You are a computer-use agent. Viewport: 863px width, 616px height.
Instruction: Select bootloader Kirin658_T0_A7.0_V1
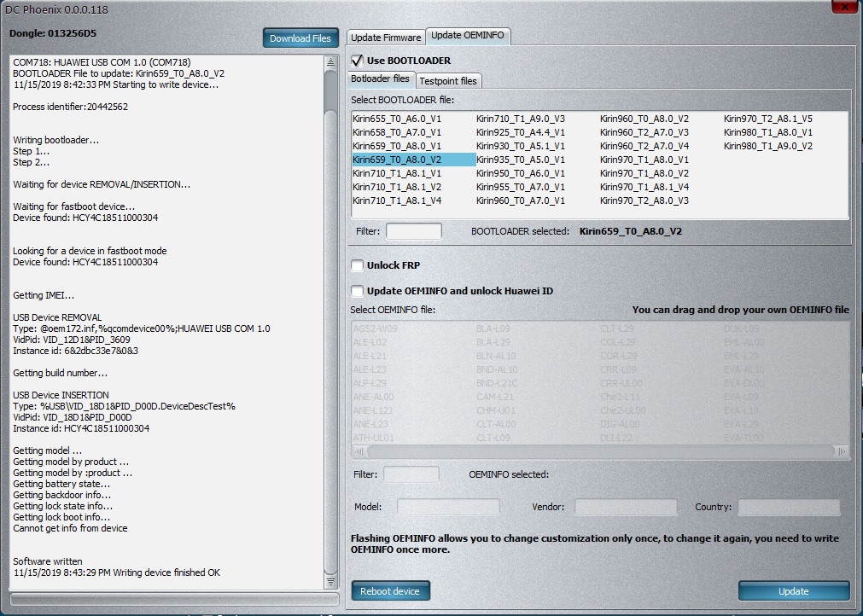tap(397, 132)
